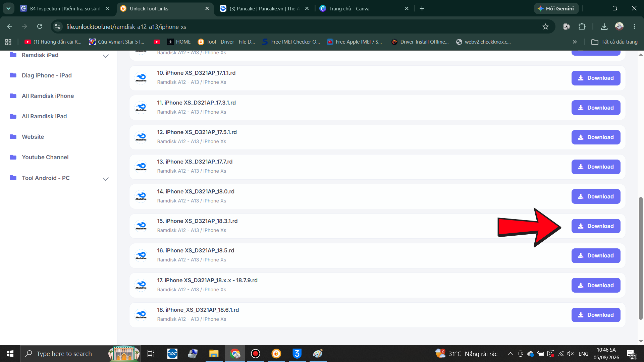Image resolution: width=644 pixels, height=362 pixels.
Task: Reload the current page
Action: [x=40, y=26]
